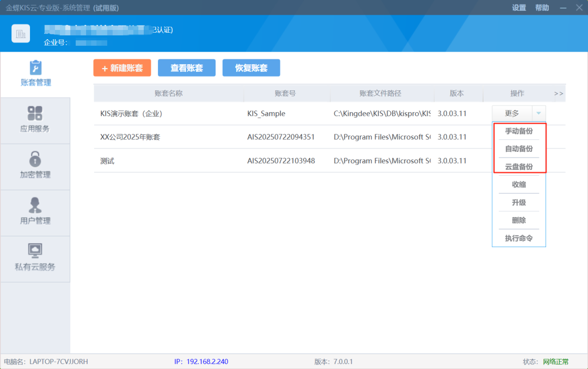
Task: Click the 新建账套 orange button
Action: pos(122,68)
